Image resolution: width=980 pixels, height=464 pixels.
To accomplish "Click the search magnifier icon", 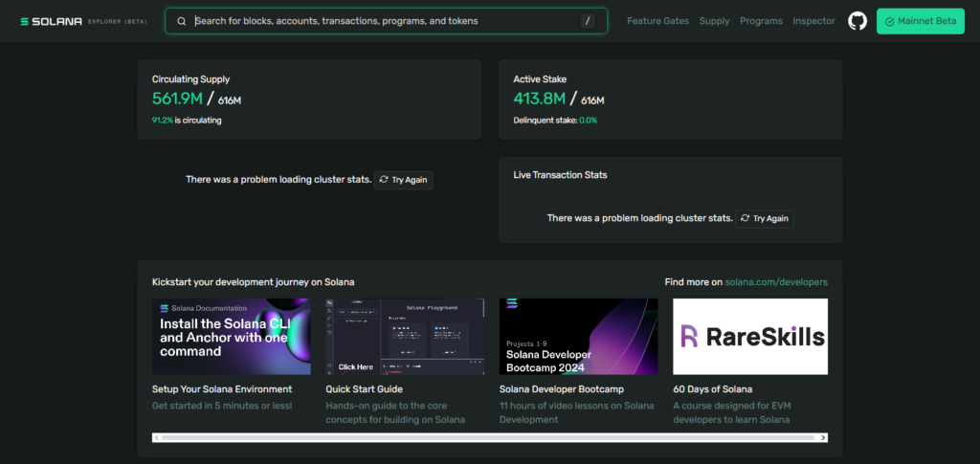I will coord(181,21).
